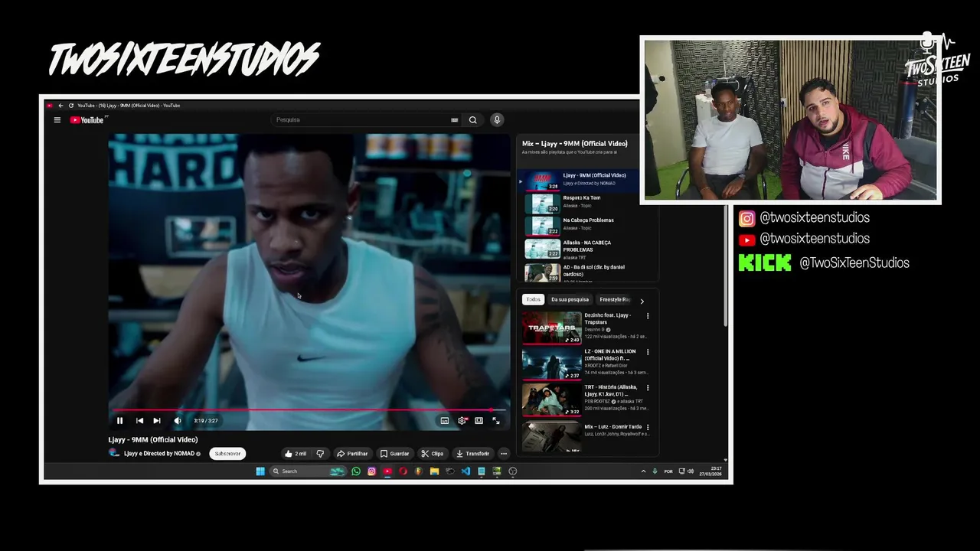Open the Ljayy e Directed by NOMAD channel
The width and height of the screenshot is (980, 551).
tap(159, 454)
